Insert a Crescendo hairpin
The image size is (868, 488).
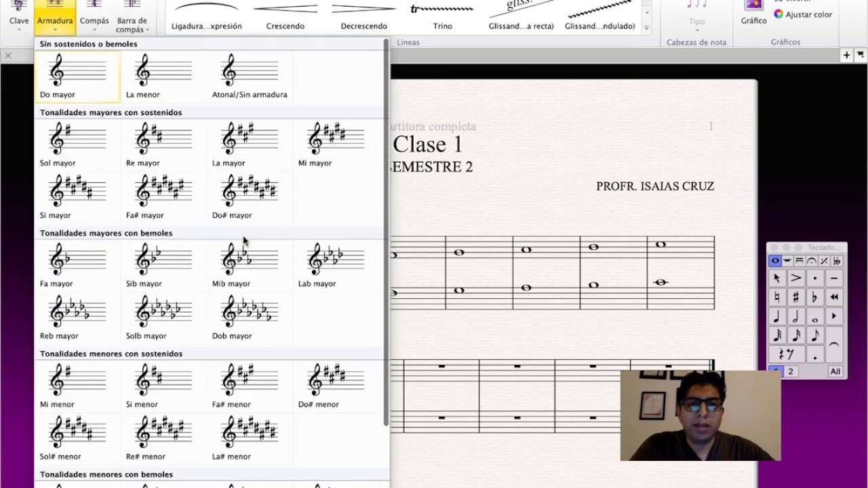(285, 16)
